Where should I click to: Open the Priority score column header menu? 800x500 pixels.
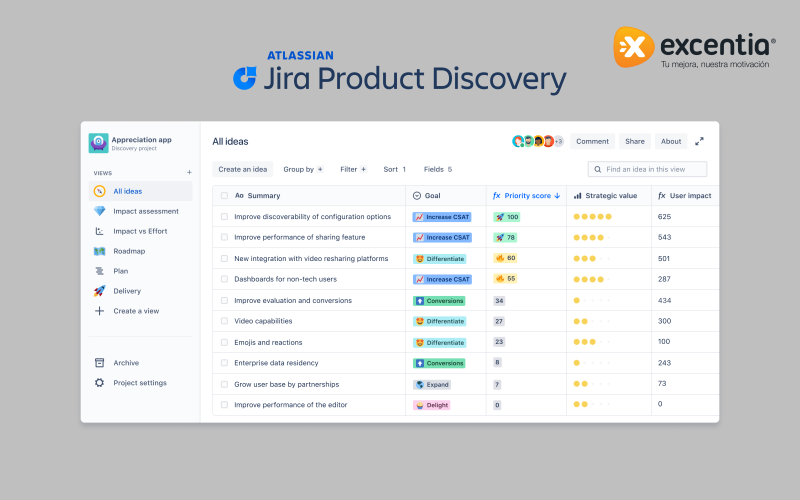(527, 195)
